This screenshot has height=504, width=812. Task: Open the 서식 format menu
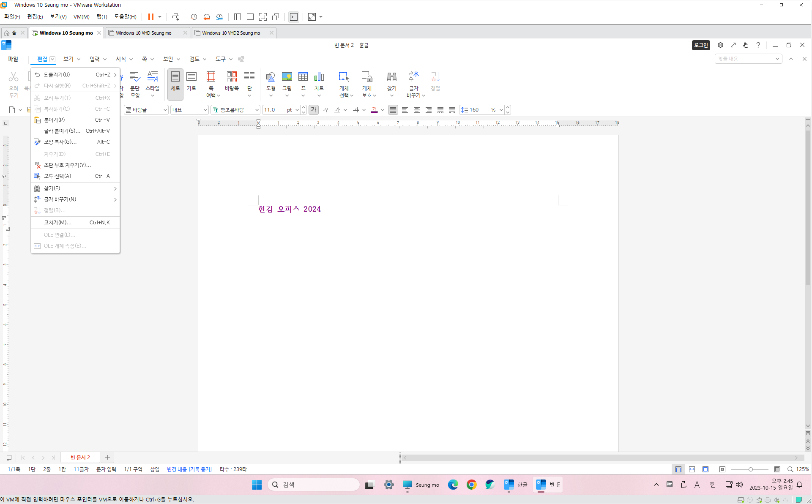click(121, 59)
